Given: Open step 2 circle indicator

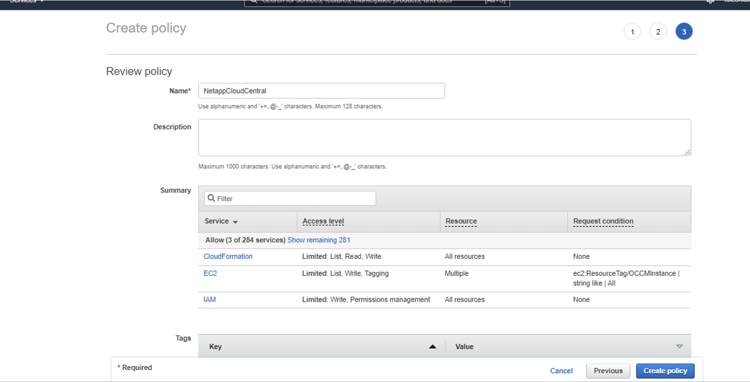Looking at the screenshot, I should click(x=658, y=32).
